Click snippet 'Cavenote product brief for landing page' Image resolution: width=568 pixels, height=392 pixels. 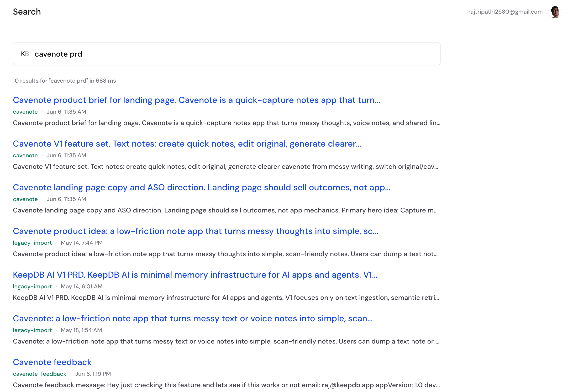(x=226, y=123)
